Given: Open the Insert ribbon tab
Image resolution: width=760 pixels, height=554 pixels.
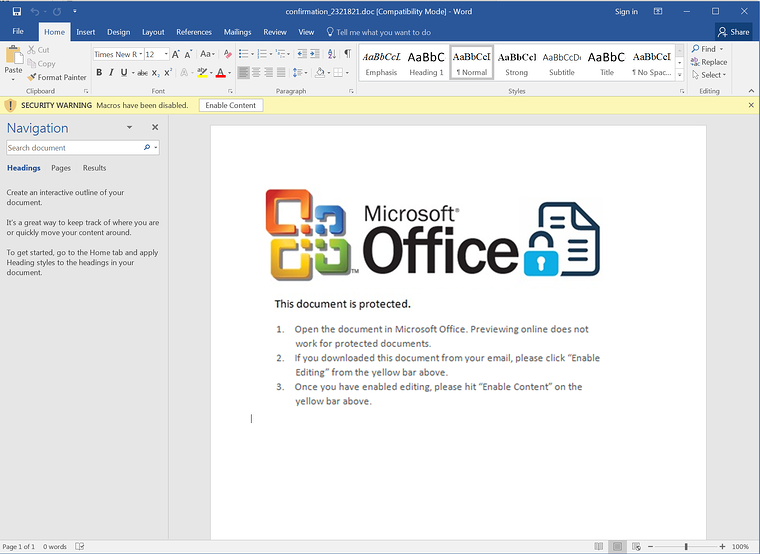Looking at the screenshot, I should (86, 32).
